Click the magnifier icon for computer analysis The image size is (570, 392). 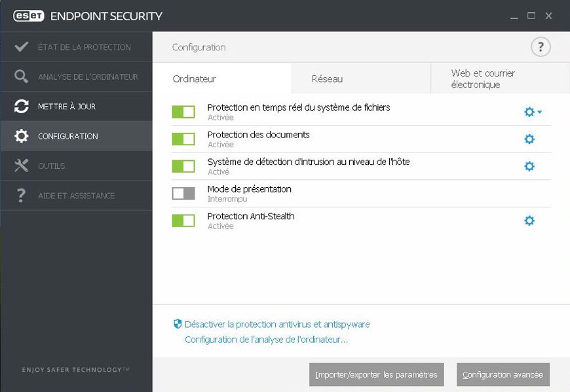[x=22, y=77]
